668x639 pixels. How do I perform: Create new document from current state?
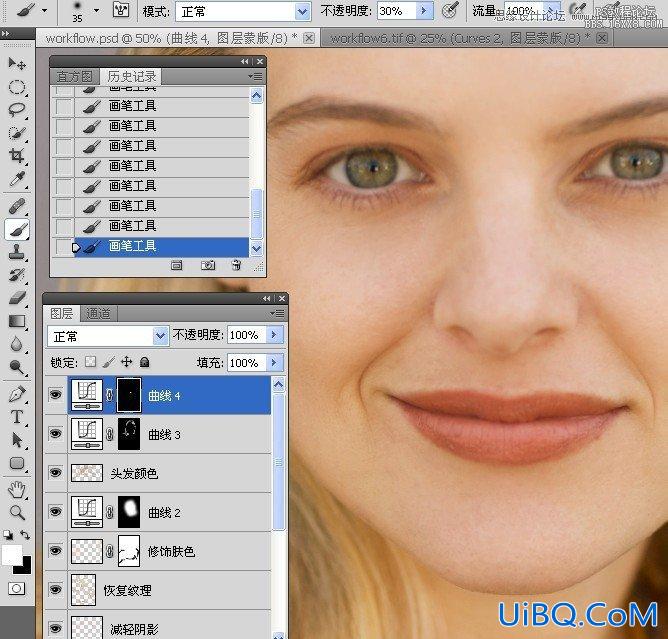[x=176, y=266]
